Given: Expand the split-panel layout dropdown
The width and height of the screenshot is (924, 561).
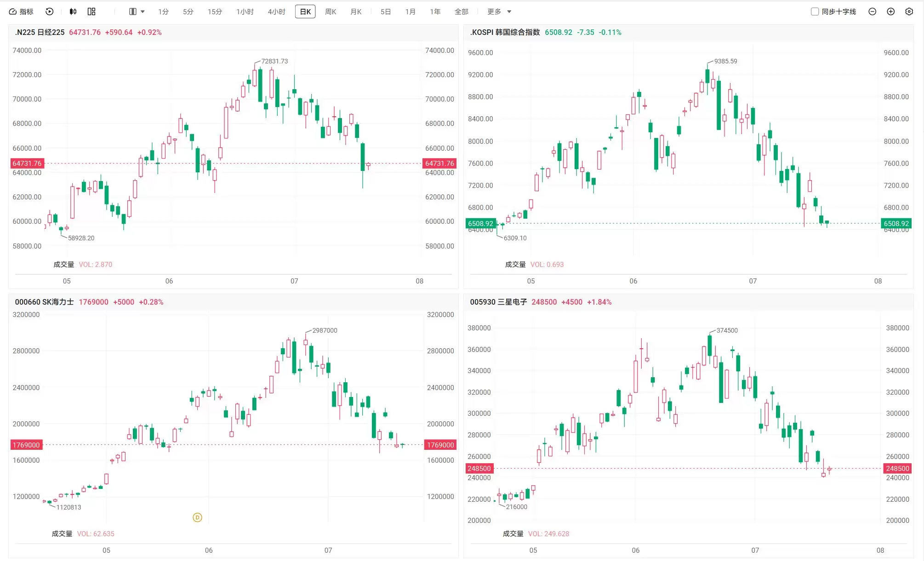Looking at the screenshot, I should click(137, 11).
